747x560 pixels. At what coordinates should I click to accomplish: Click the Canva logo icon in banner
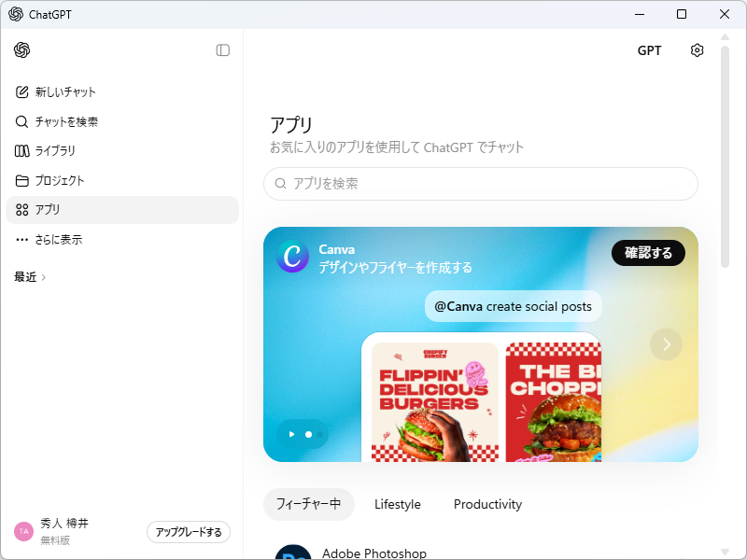coord(292,256)
